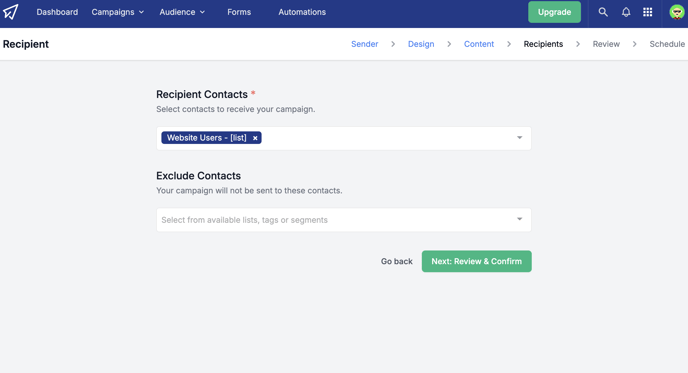Remove the Website Users list tag
This screenshot has height=373, width=688.
click(x=255, y=138)
